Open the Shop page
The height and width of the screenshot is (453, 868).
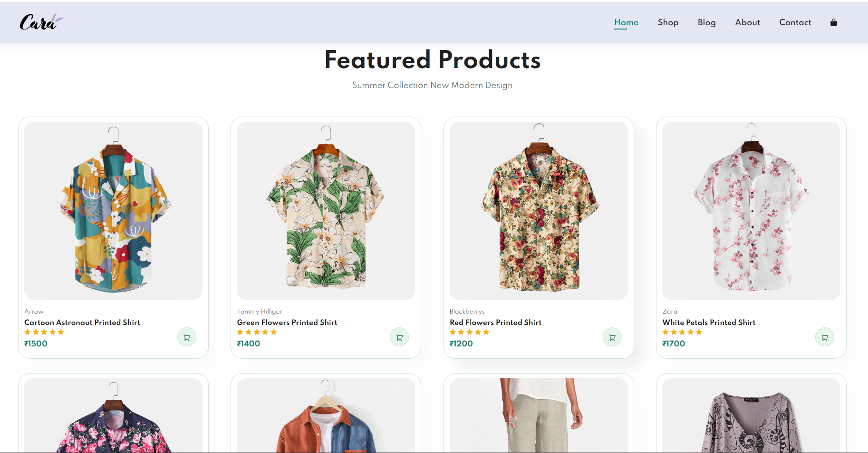click(668, 22)
